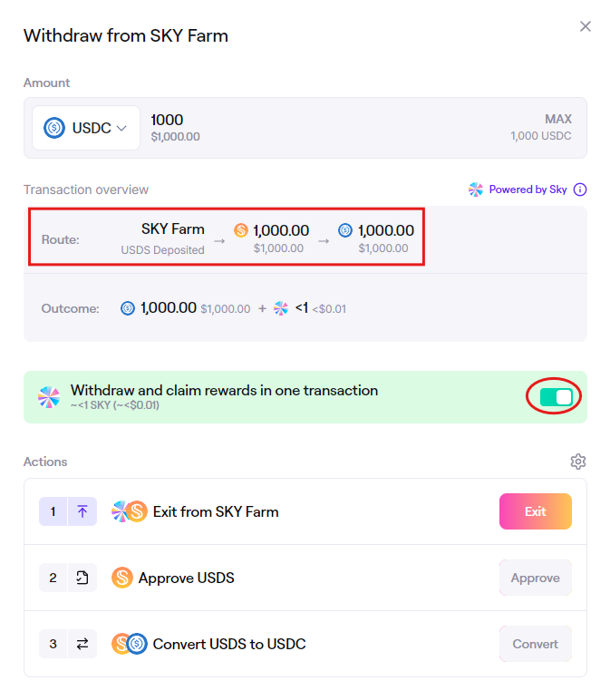
Task: Click the orange USDS coin icon in Route
Action: pyautogui.click(x=241, y=230)
